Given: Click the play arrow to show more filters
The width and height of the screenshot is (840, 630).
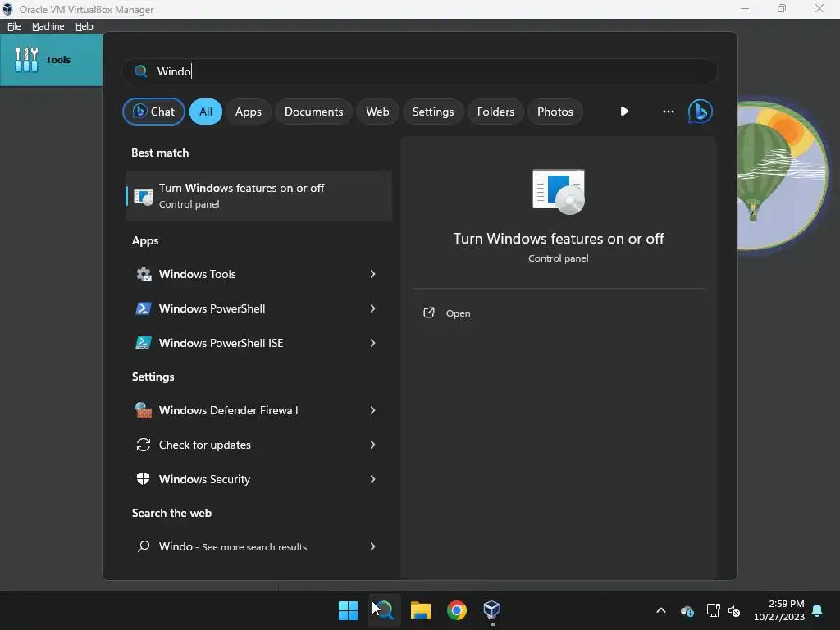Looking at the screenshot, I should click(x=624, y=112).
